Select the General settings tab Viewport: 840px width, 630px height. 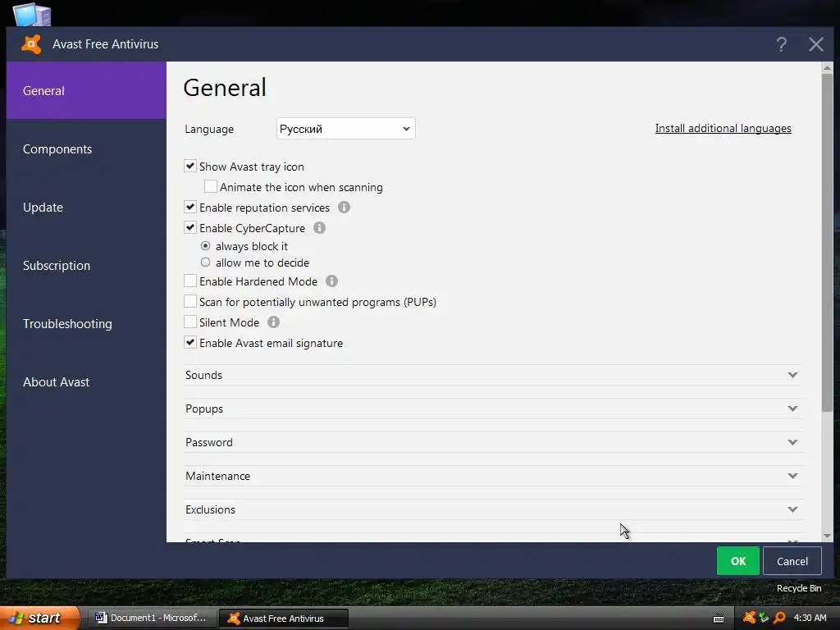pos(86,90)
